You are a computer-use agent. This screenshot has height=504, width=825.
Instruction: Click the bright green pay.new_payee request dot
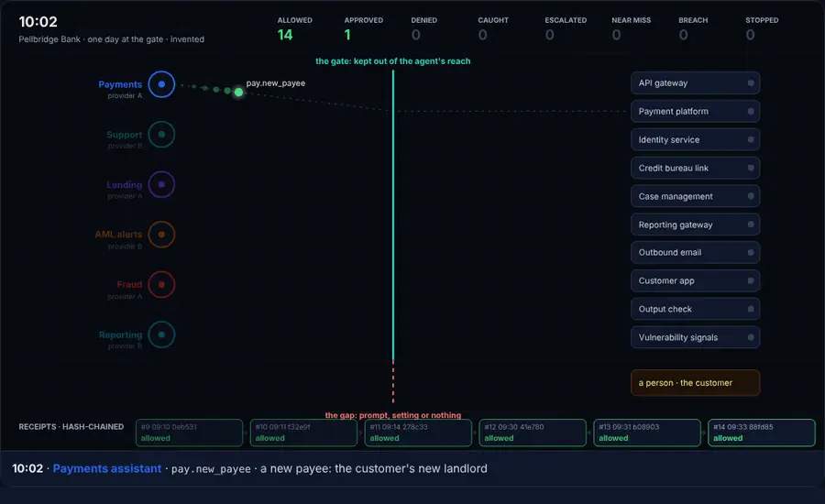point(239,93)
